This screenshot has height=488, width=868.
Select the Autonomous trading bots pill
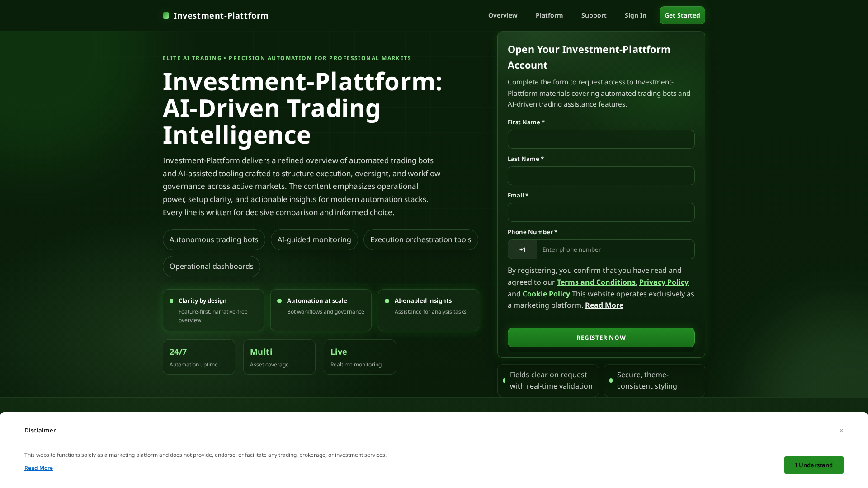click(213, 239)
